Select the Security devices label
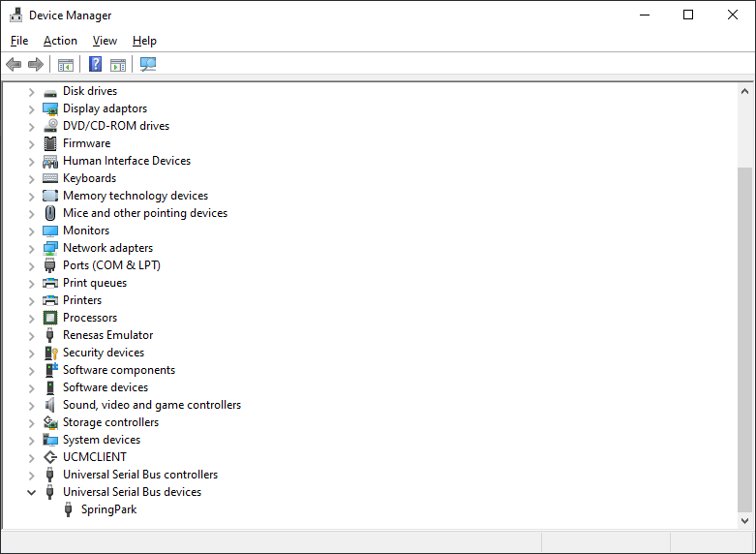The width and height of the screenshot is (756, 554). 104,353
